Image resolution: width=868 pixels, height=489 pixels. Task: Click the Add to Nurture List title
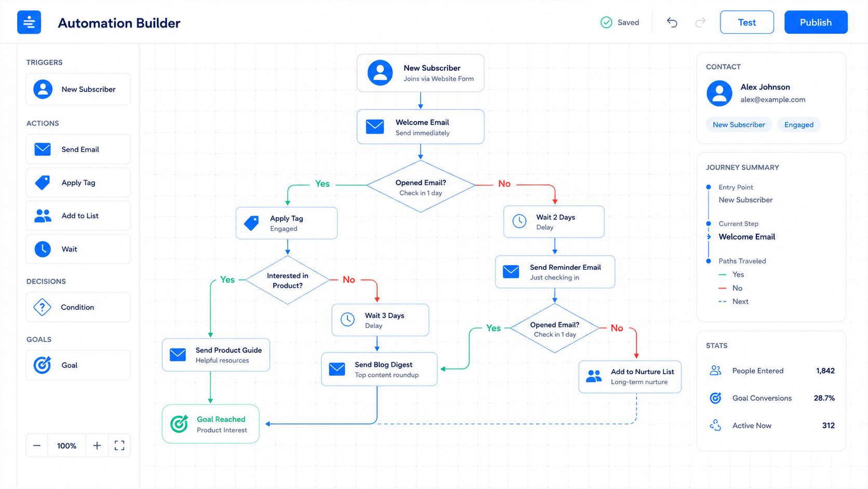[642, 372]
